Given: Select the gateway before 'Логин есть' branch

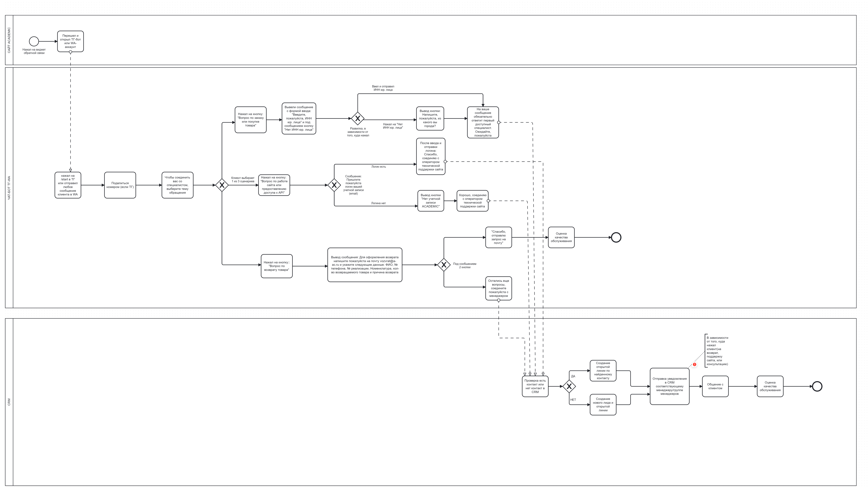Looking at the screenshot, I should [334, 185].
